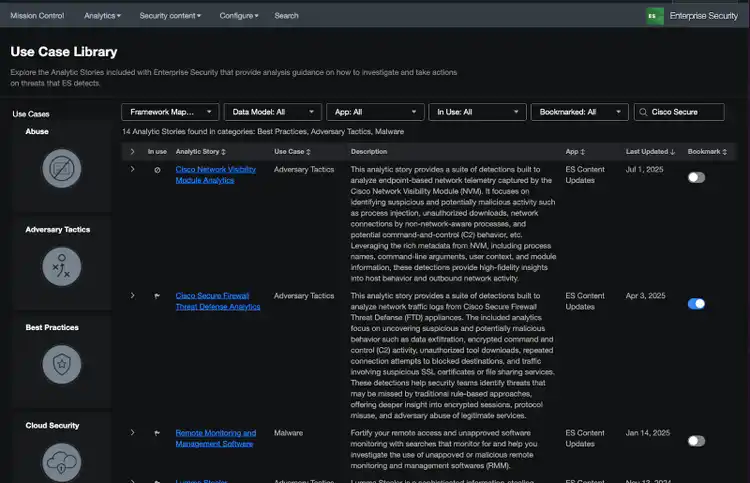Open the Analytics menu
Viewport: 750px width, 483px height.
[x=102, y=16]
